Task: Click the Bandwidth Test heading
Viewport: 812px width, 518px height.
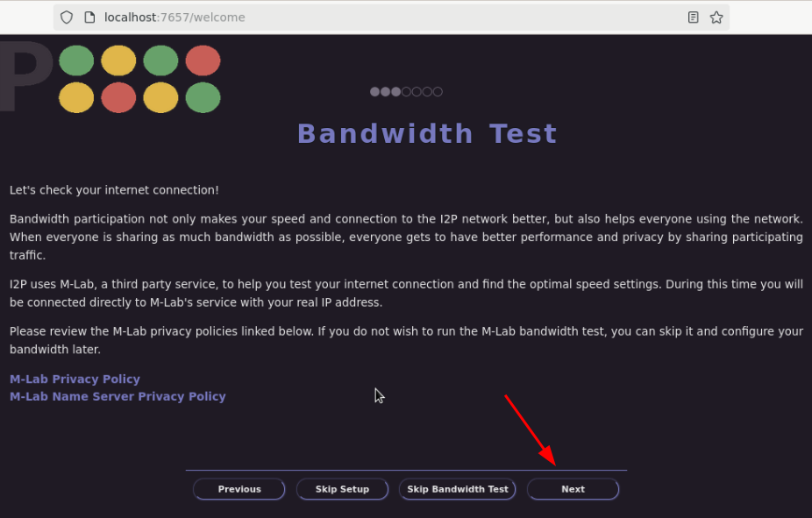Action: point(427,133)
